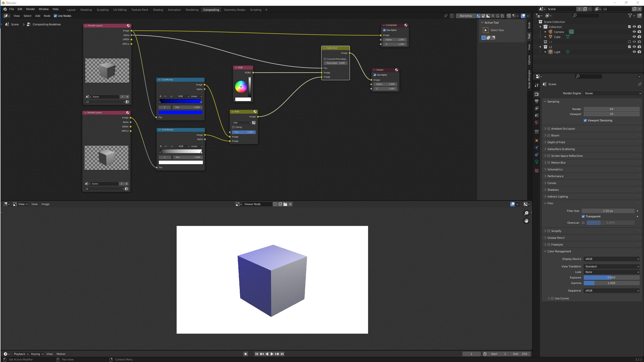Open the Object Data light properties tab
This screenshot has height=362, width=644.
537,162
